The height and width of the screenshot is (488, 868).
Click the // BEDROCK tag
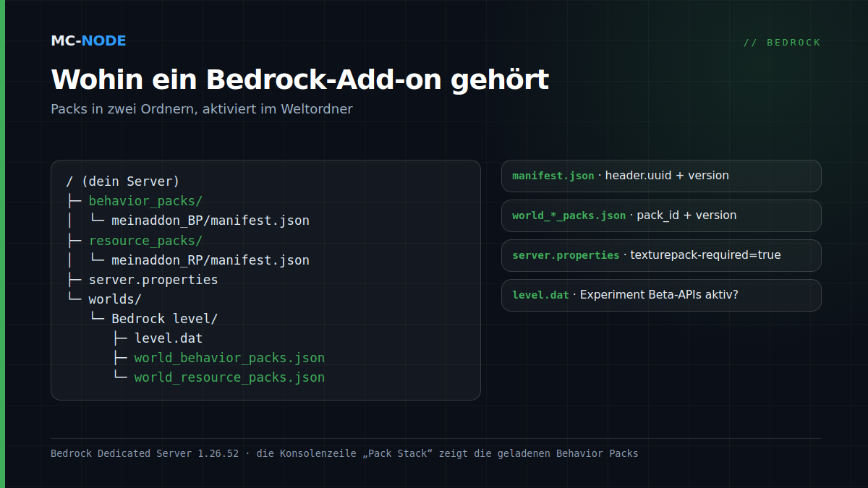click(x=782, y=43)
